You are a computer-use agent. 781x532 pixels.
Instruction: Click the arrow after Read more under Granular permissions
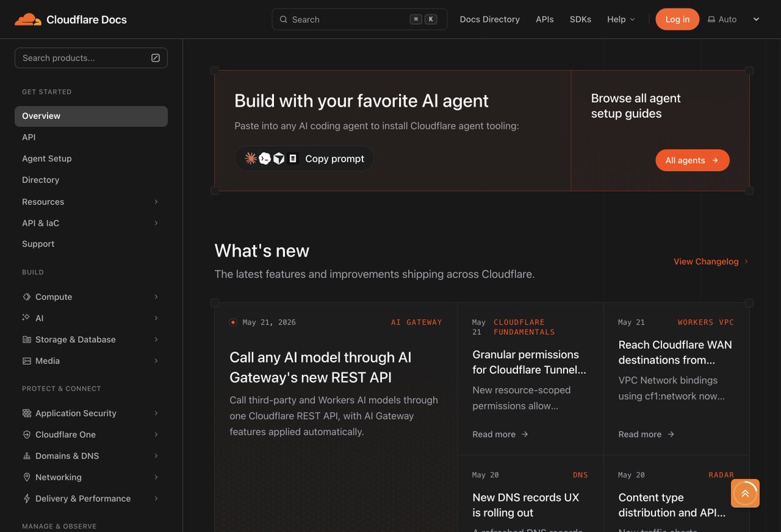coord(525,434)
